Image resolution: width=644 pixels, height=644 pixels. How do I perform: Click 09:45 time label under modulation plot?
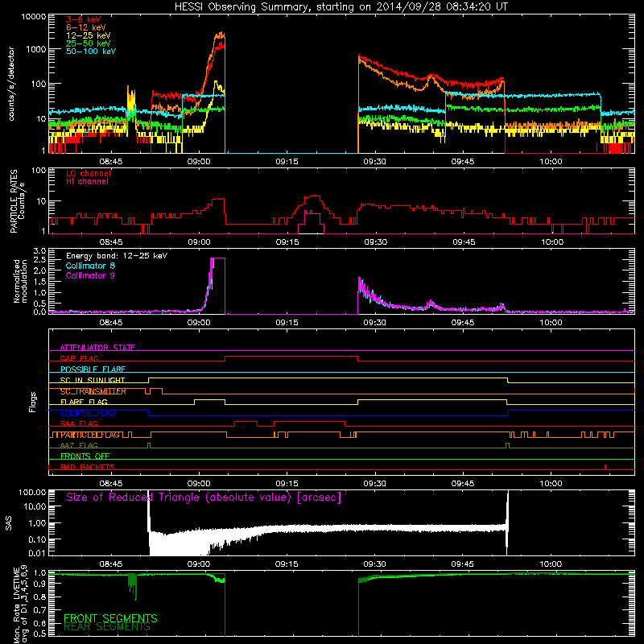point(463,323)
